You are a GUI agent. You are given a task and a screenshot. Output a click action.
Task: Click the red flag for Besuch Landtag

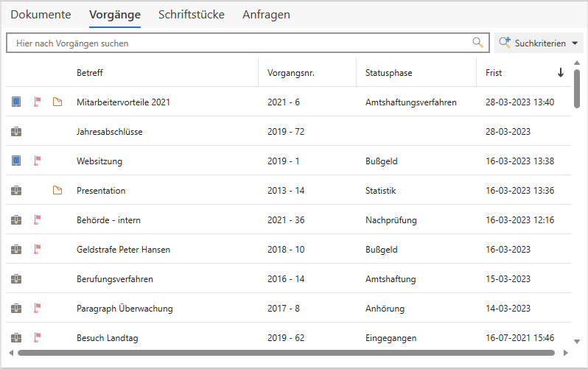[x=37, y=337]
